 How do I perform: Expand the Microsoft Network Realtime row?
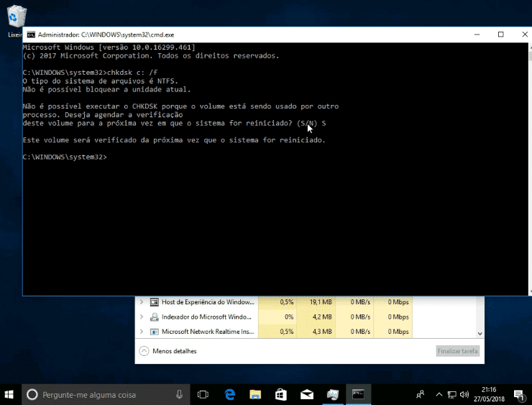[142, 332]
